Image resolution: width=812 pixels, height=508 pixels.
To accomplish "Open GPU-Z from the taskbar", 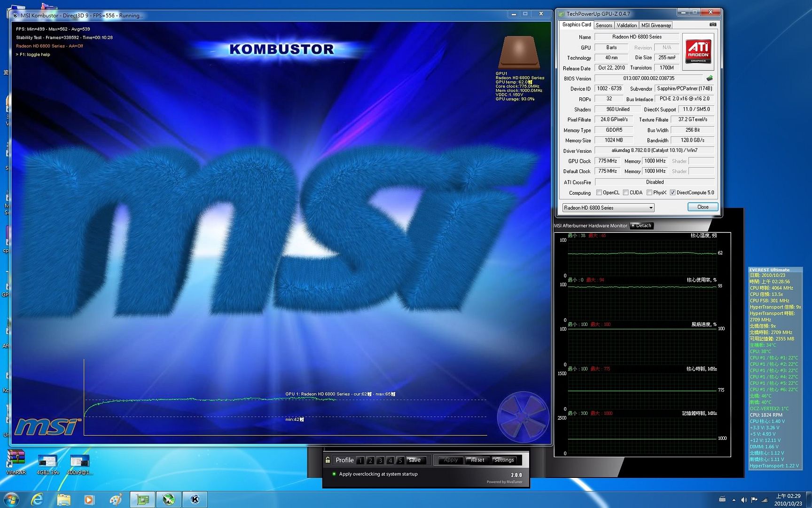I will click(x=142, y=499).
